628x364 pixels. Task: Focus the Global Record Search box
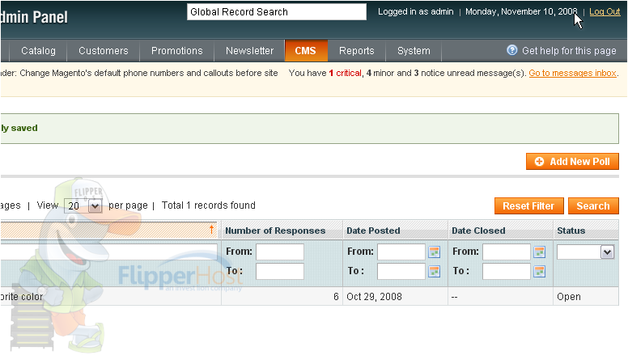click(x=276, y=11)
